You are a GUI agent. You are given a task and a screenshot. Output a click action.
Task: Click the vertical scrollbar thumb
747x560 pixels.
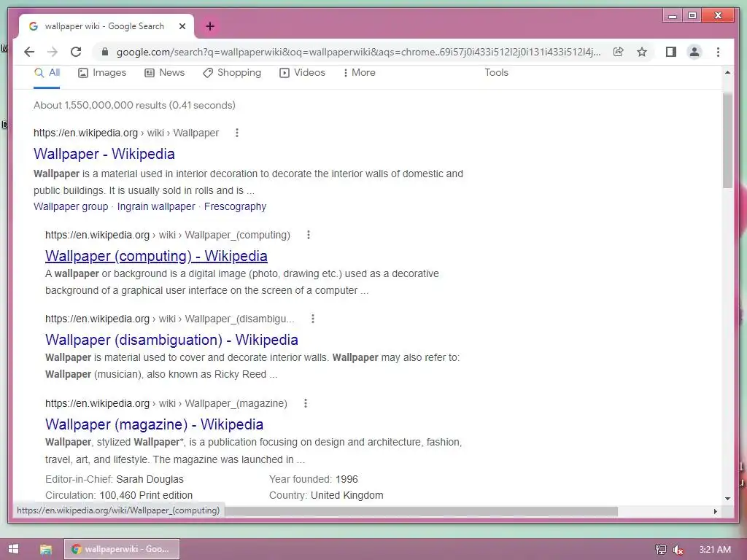click(727, 141)
